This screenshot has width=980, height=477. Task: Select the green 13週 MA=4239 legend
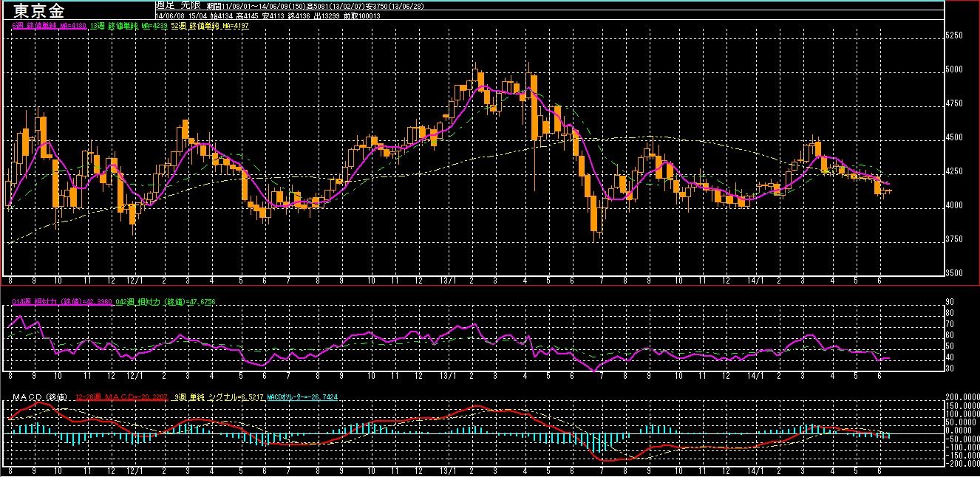click(131, 26)
